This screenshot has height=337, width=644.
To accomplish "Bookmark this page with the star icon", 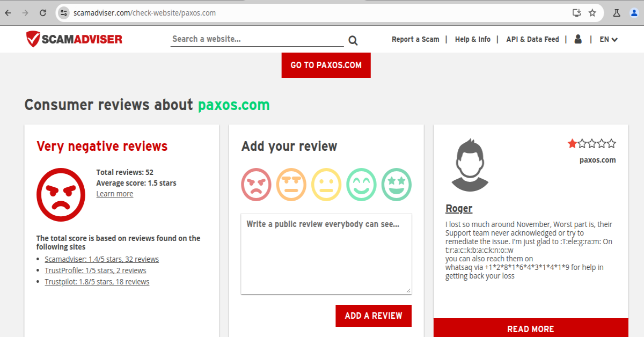I will point(592,13).
